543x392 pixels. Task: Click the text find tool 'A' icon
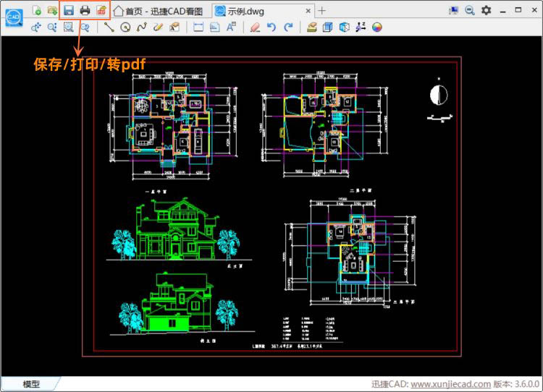231,27
